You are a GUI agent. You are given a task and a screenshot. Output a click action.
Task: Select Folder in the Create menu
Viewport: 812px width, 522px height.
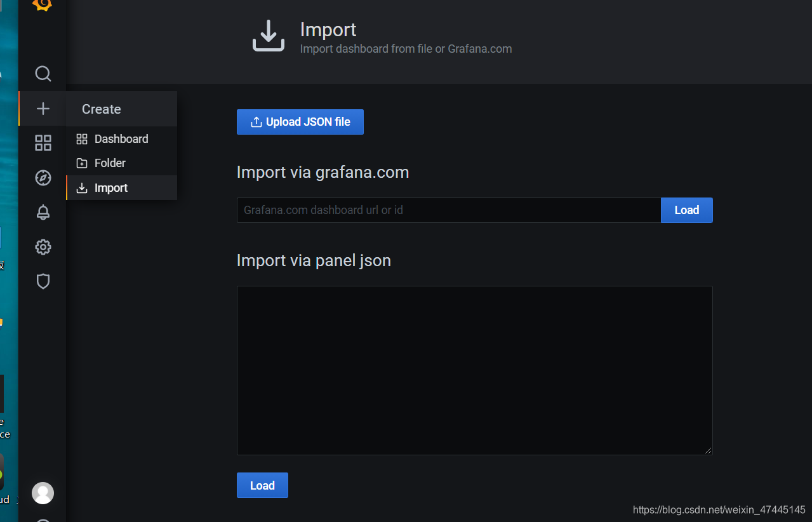(x=121, y=163)
